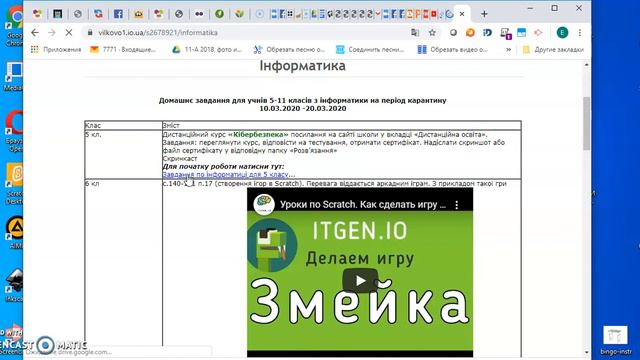The image size is (640, 360).
Task: Open the 7771 Входящие bookmark
Action: (123, 49)
